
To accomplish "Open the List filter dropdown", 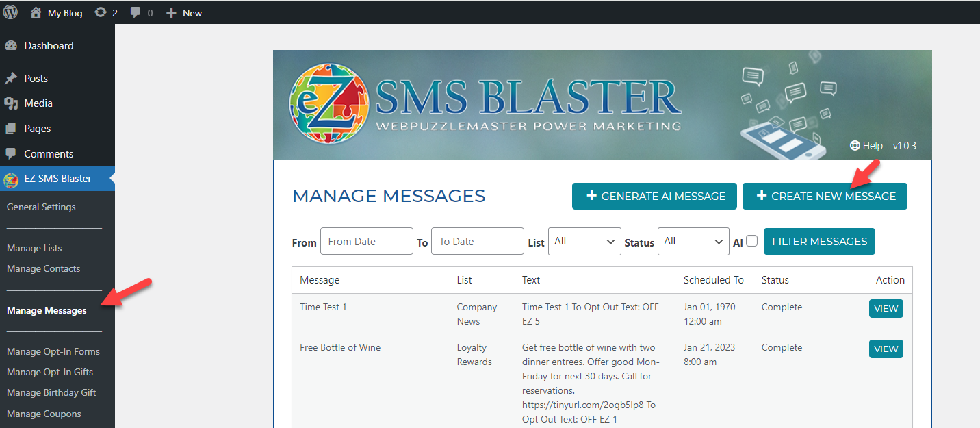I will tap(584, 242).
